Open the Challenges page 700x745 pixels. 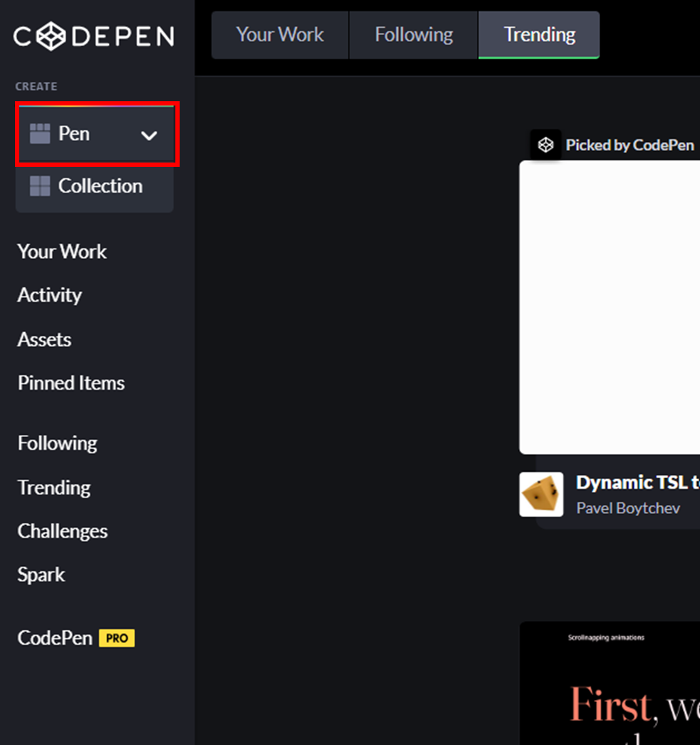(x=63, y=531)
